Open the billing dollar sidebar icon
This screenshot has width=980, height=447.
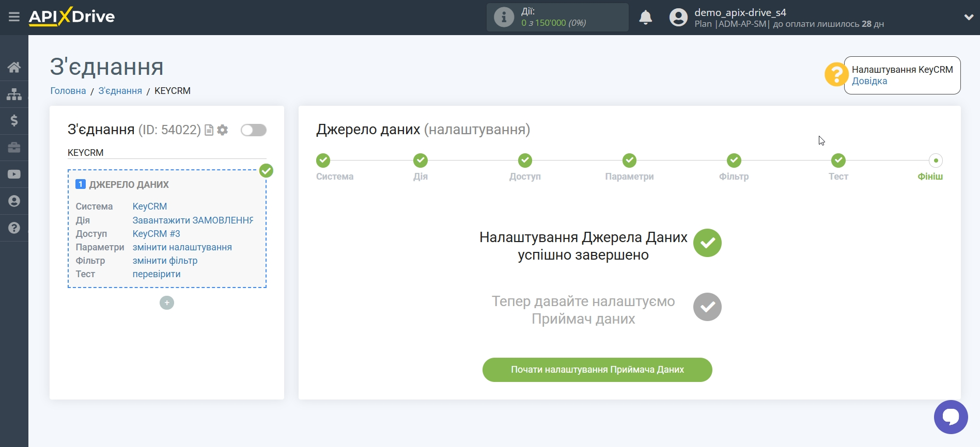(14, 121)
